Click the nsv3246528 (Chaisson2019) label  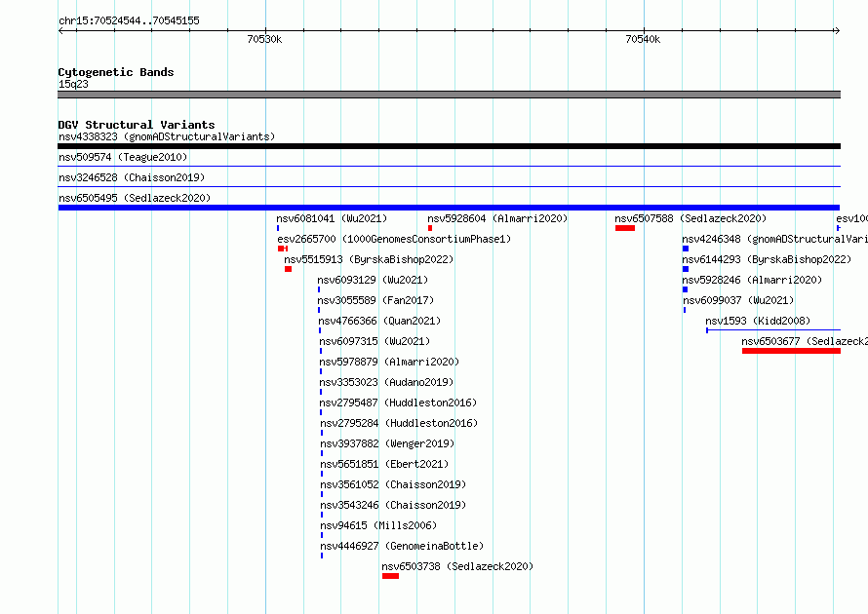[x=132, y=177]
